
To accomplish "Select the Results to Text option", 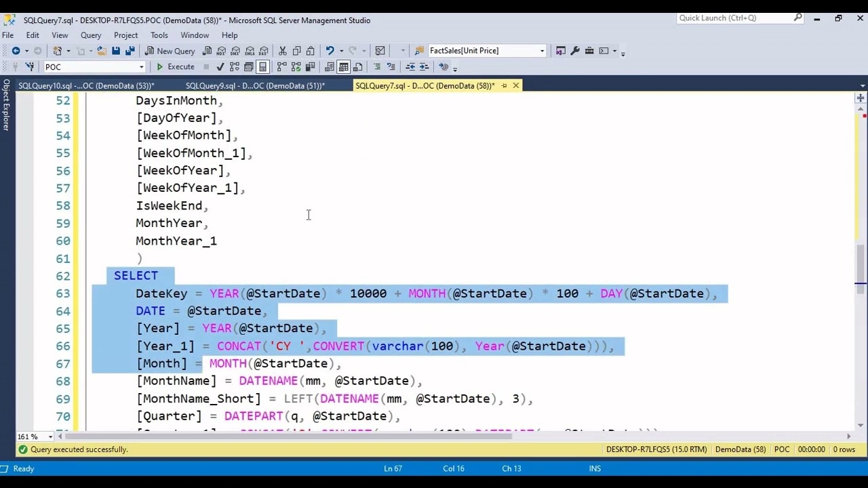I will click(x=329, y=66).
